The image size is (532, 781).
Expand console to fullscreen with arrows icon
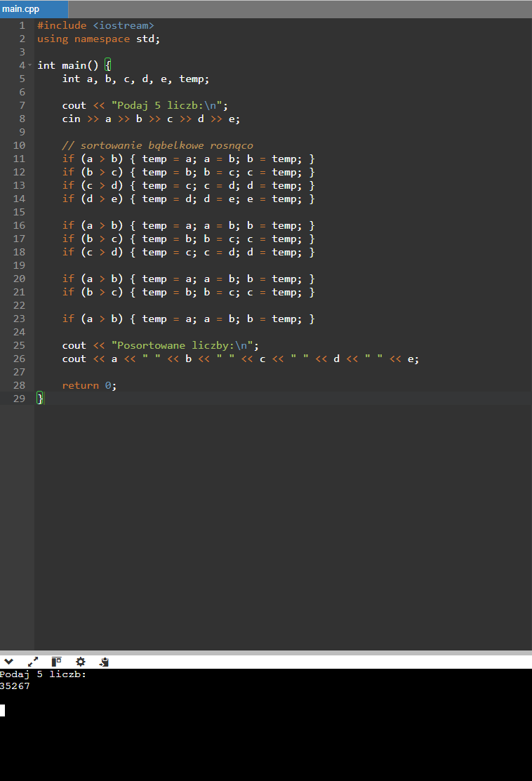pos(32,661)
